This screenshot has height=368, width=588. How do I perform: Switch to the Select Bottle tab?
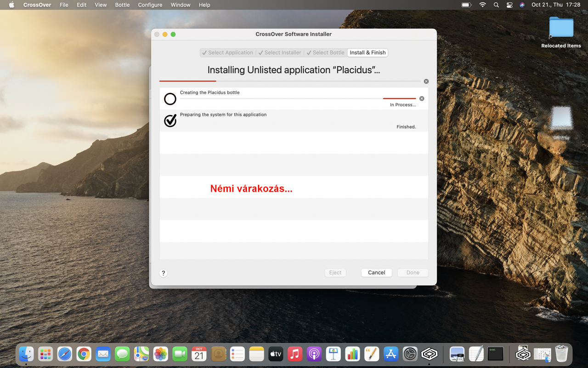[325, 52]
